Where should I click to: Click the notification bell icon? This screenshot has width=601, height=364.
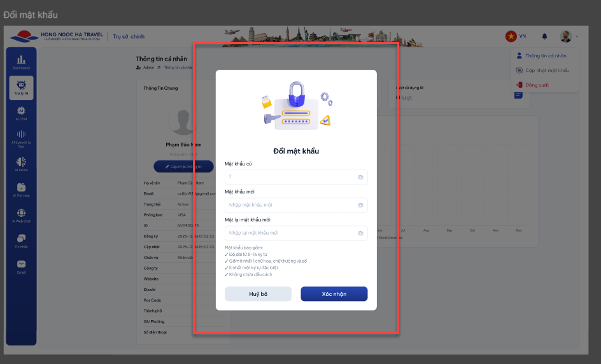(x=544, y=36)
